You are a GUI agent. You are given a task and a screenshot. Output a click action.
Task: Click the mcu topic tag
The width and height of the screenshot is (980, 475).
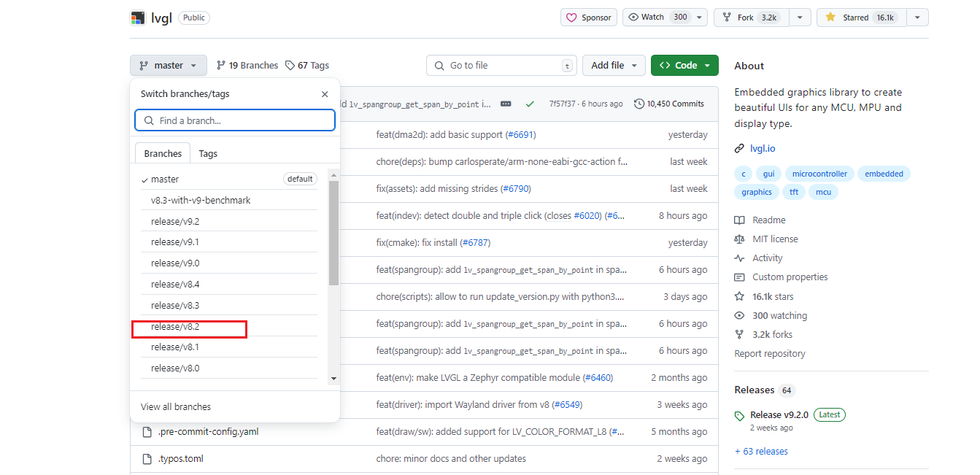point(824,193)
